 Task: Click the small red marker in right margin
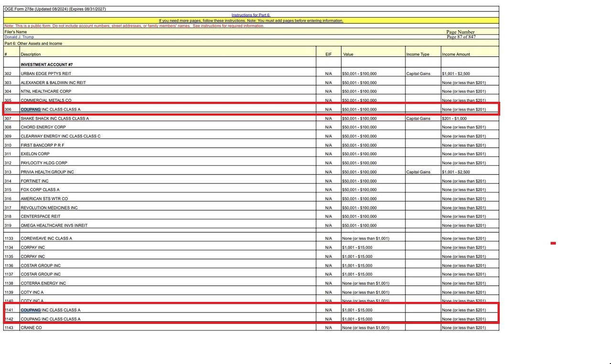[x=553, y=243]
